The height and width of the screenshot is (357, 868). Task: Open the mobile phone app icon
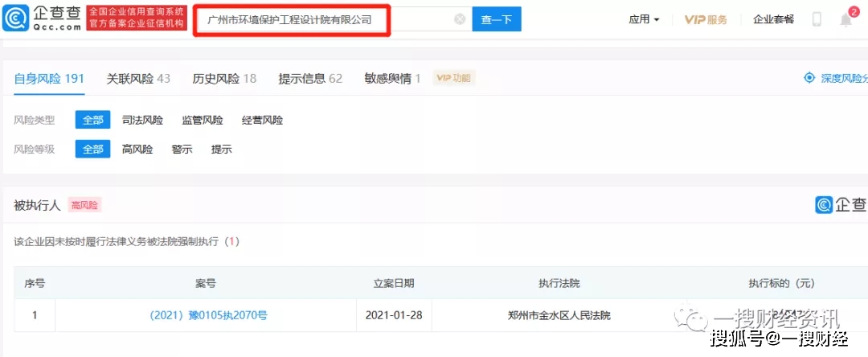817,19
